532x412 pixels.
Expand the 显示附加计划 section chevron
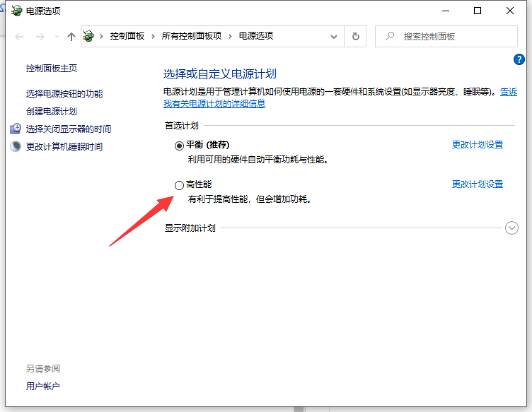click(x=512, y=228)
